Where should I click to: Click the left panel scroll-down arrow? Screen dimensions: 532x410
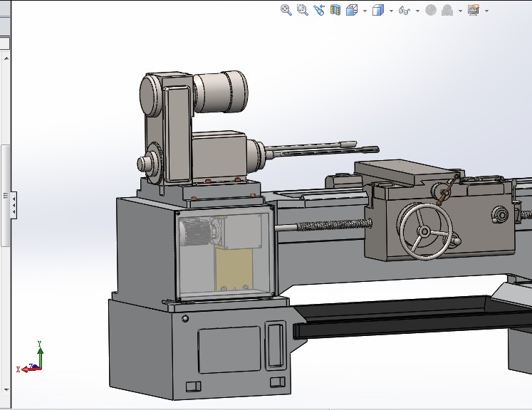[6, 390]
